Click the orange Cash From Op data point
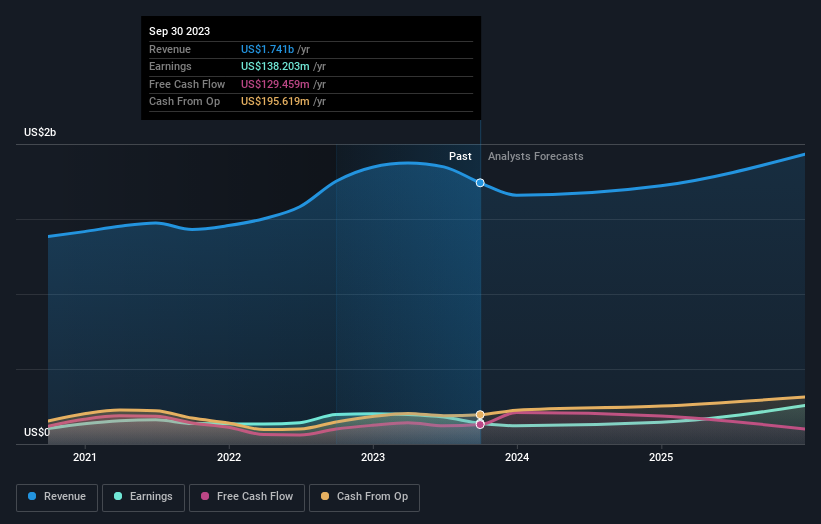Viewport: 821px width, 524px height. click(x=480, y=415)
